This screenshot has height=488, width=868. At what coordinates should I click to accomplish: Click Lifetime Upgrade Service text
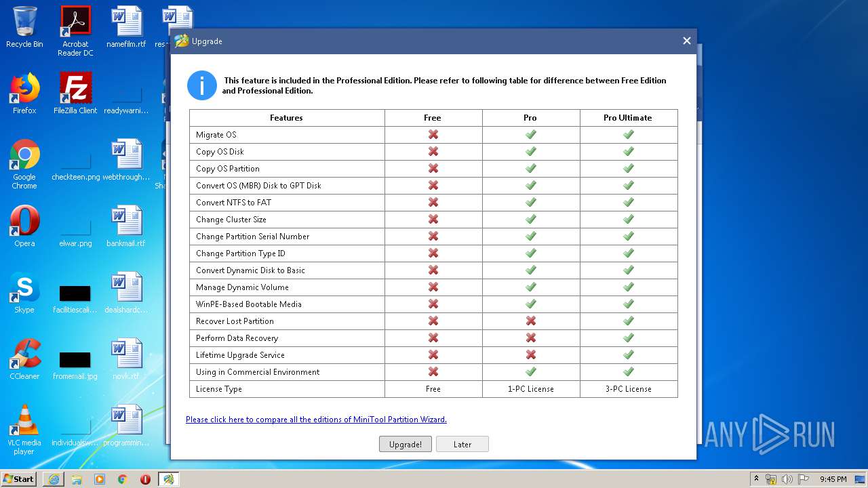[x=240, y=355]
